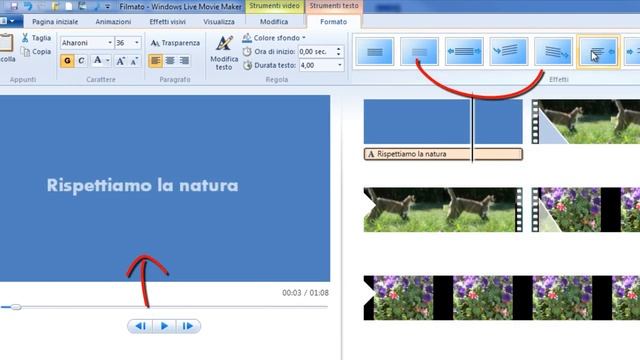The image size is (640, 360).
Task: Click the Ora di inizio stepper arrows
Action: point(338,52)
